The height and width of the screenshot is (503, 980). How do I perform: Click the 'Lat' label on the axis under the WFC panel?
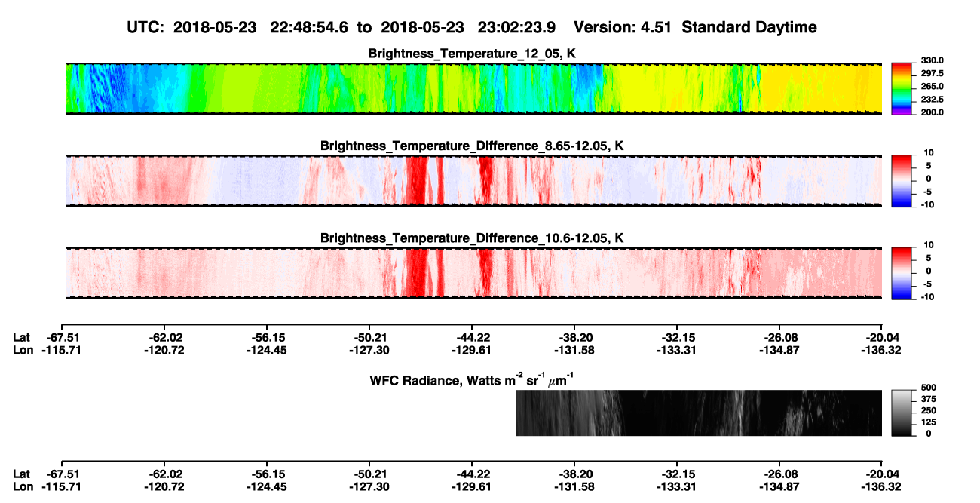tap(21, 474)
